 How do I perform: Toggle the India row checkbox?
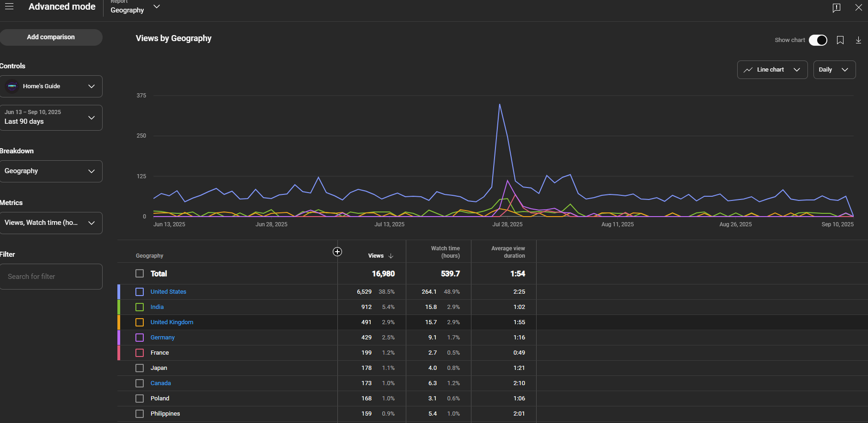click(x=140, y=307)
